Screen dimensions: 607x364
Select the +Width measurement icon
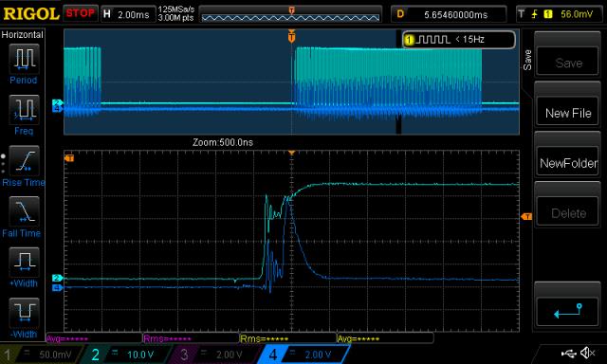pyautogui.click(x=24, y=263)
